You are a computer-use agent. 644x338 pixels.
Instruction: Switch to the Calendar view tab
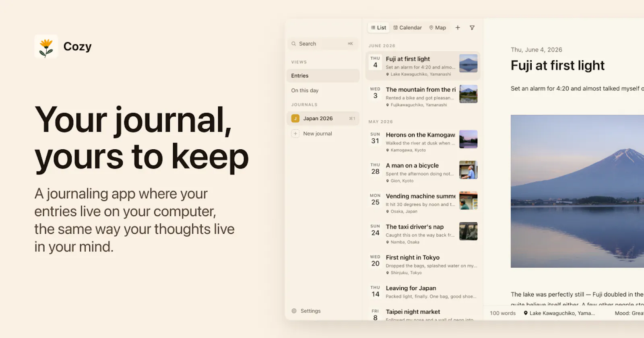pos(407,28)
